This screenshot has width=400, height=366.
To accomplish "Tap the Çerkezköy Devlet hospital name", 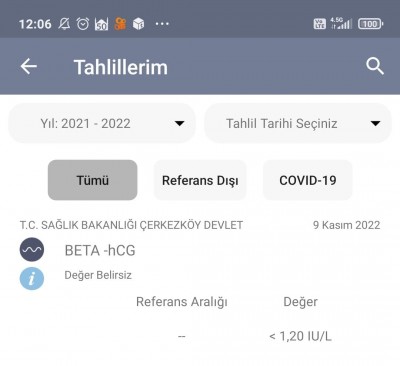I will click(131, 225).
